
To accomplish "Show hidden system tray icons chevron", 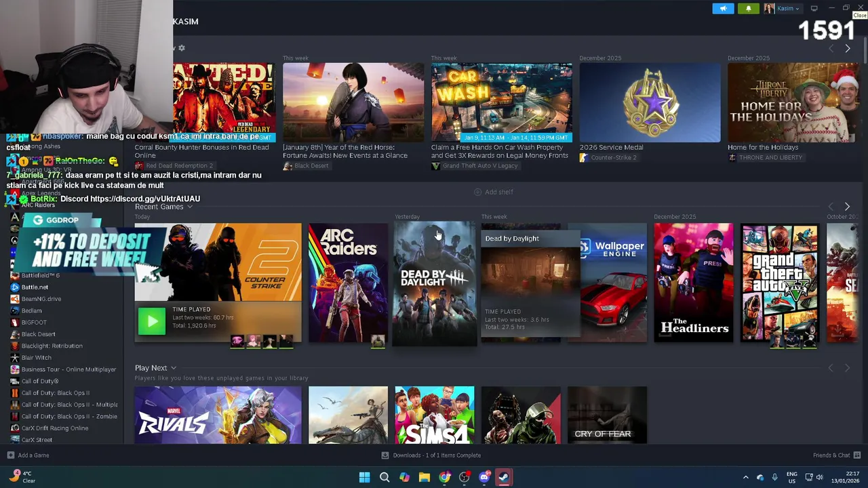I will point(745,477).
